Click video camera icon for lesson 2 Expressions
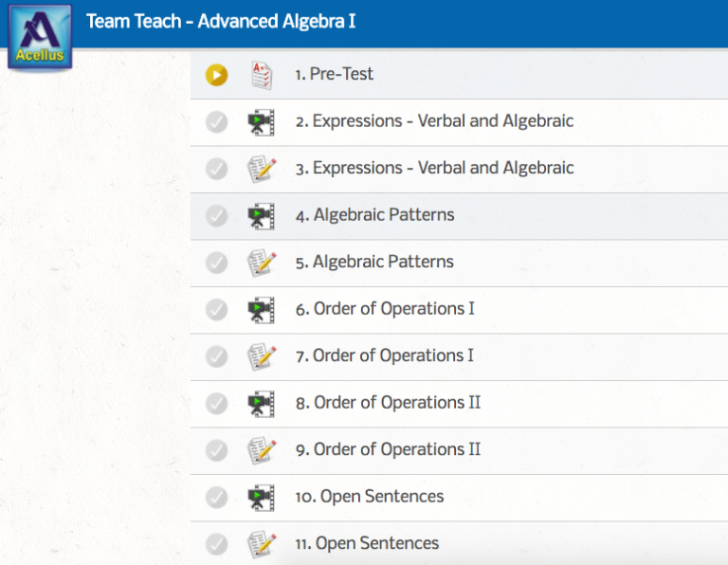728x565 pixels. tap(262, 122)
